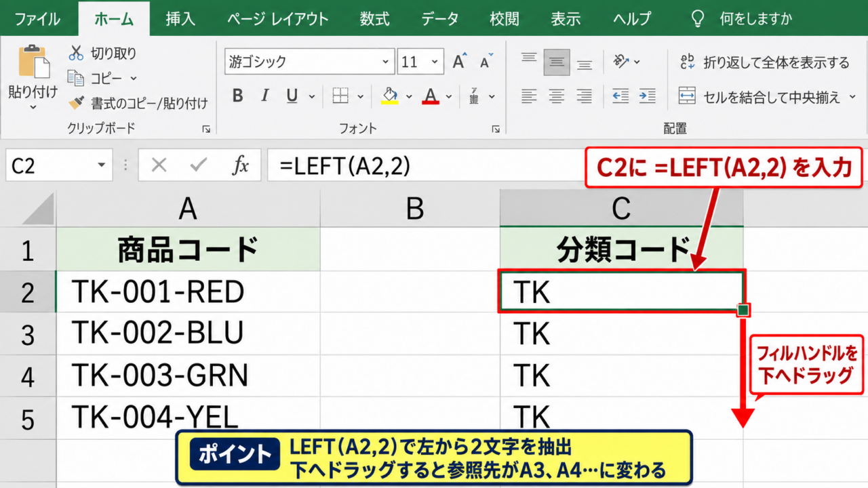Select column A header
The image size is (868, 488).
(188, 209)
